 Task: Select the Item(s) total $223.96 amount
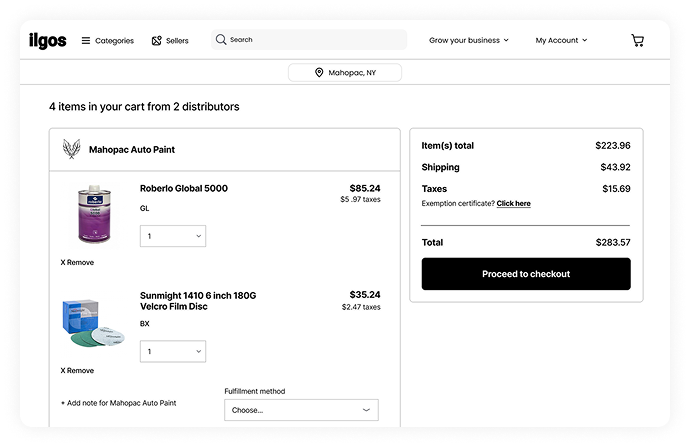click(613, 146)
